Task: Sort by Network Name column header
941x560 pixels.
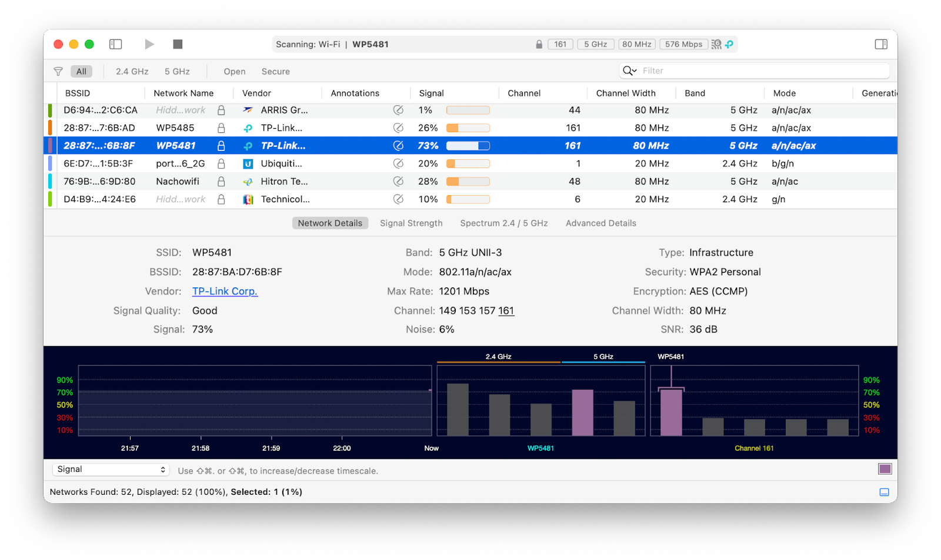Action: click(183, 93)
